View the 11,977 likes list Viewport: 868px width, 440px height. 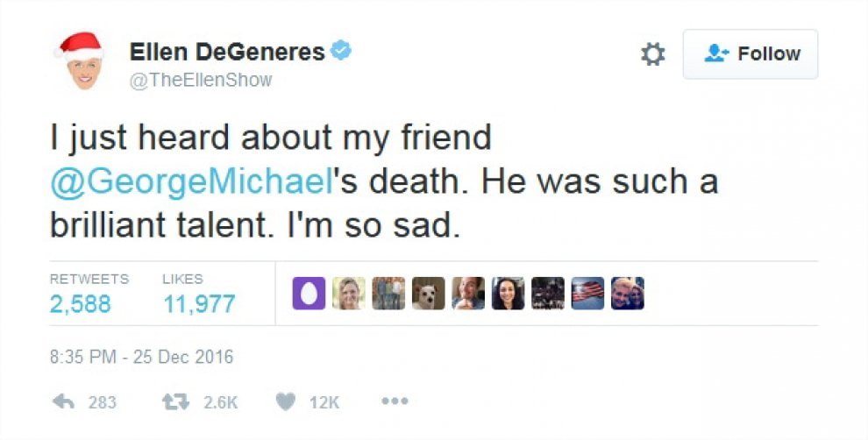point(199,304)
